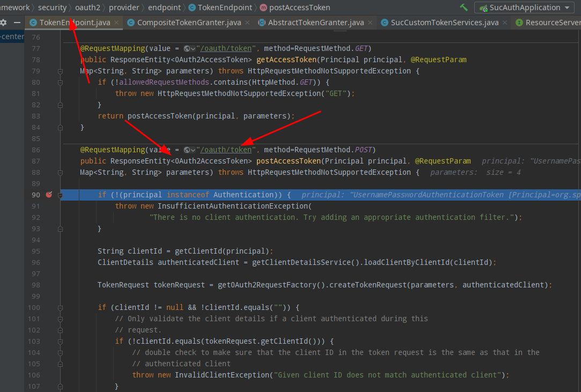Viewport: 581px width, 392px height.
Task: Click the 'endpoint' breadcrumb
Action: coord(164,8)
